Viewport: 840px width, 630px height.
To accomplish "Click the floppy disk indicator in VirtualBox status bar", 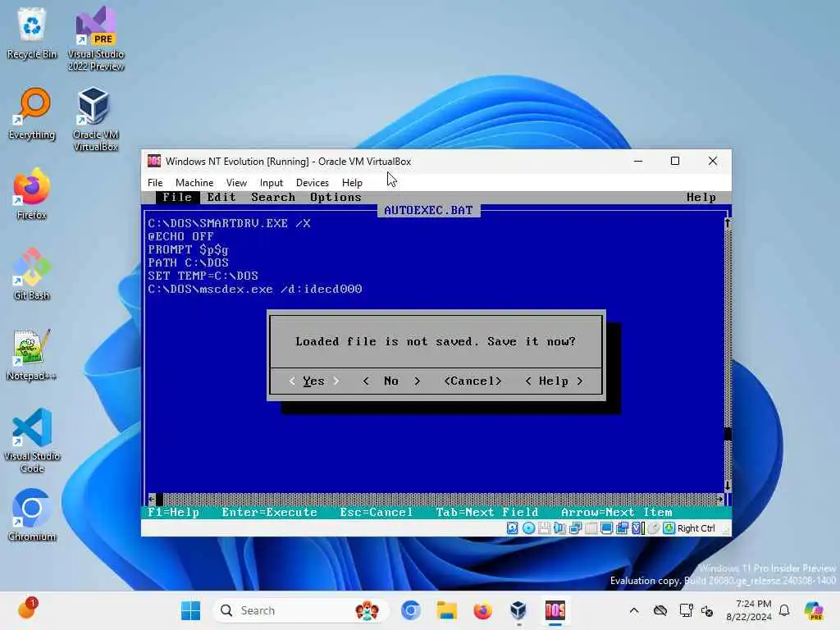I will click(x=545, y=528).
